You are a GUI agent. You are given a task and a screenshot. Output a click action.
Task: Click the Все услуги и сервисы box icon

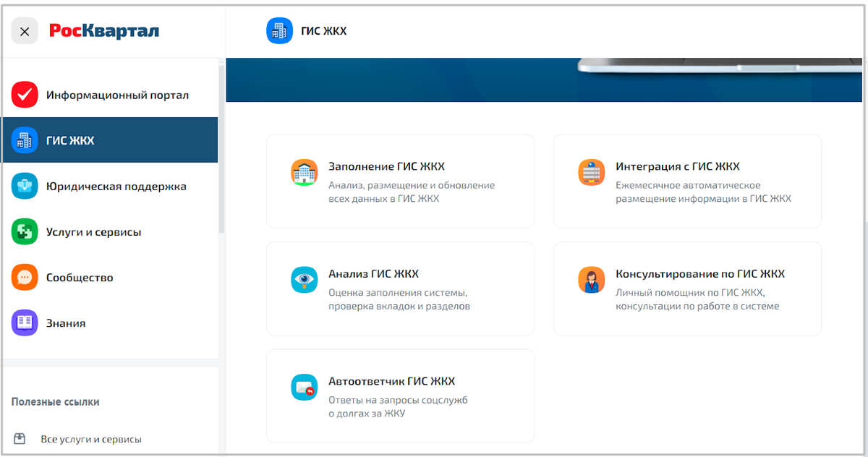(x=20, y=439)
